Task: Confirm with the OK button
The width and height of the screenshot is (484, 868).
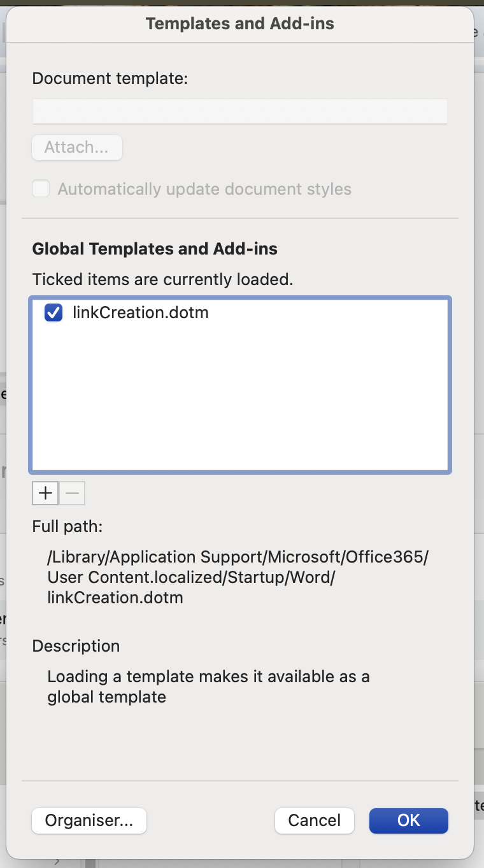Action: 408,821
